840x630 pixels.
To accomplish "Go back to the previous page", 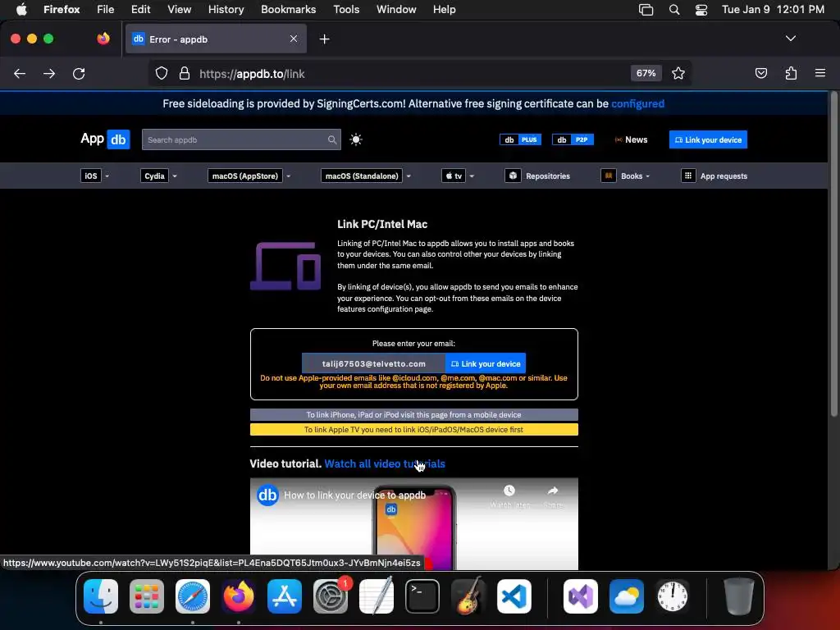I will 20,73.
